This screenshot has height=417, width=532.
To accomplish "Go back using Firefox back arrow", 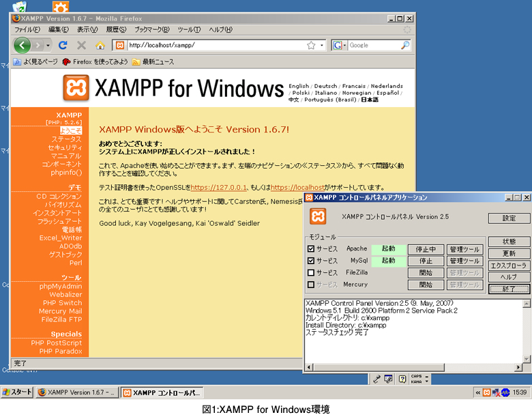I will pyautogui.click(x=22, y=45).
